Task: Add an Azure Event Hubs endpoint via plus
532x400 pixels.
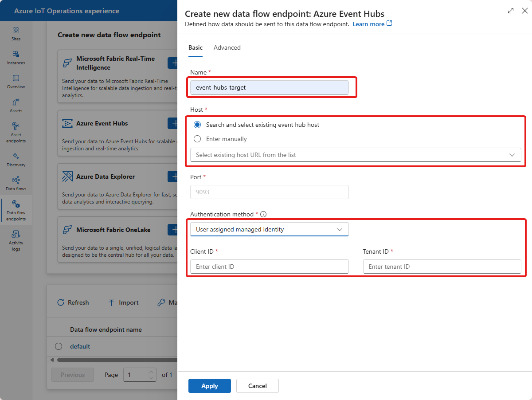Action: [x=173, y=123]
